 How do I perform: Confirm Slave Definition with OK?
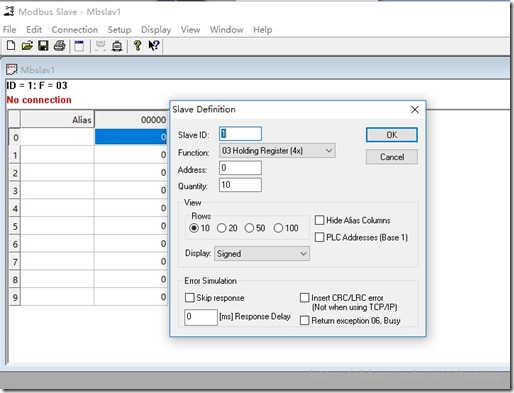point(392,135)
